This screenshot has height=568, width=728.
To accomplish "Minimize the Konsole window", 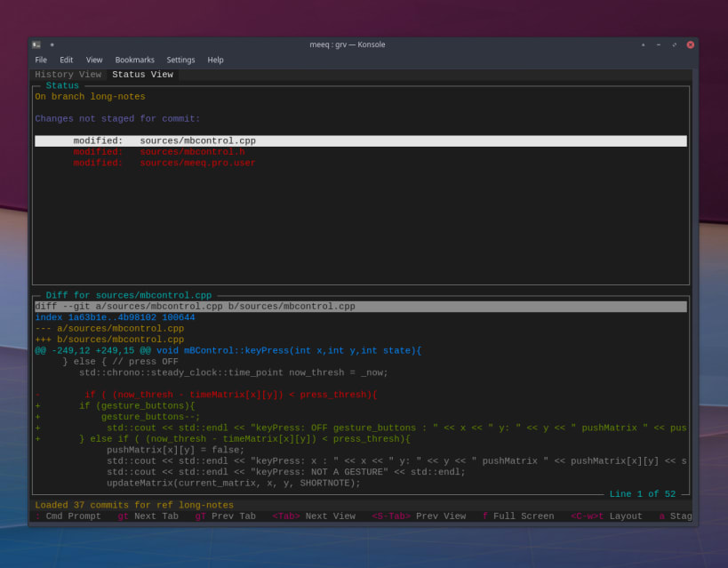I will (659, 44).
